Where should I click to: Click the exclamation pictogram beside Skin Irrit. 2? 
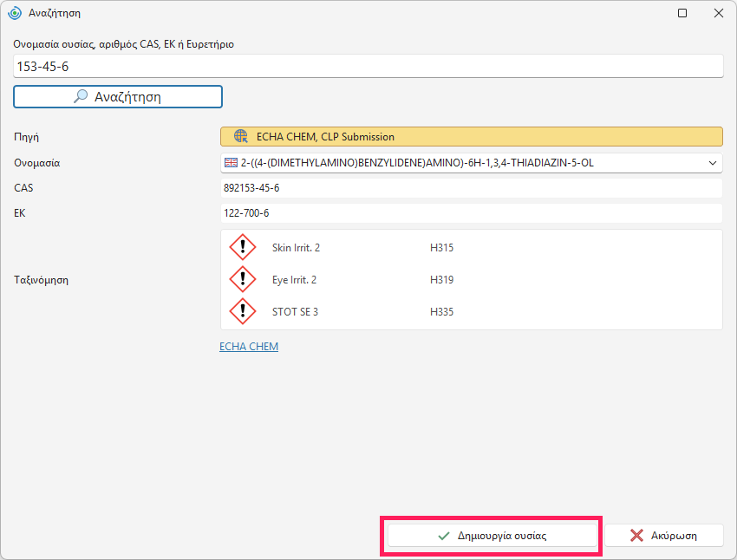click(243, 247)
